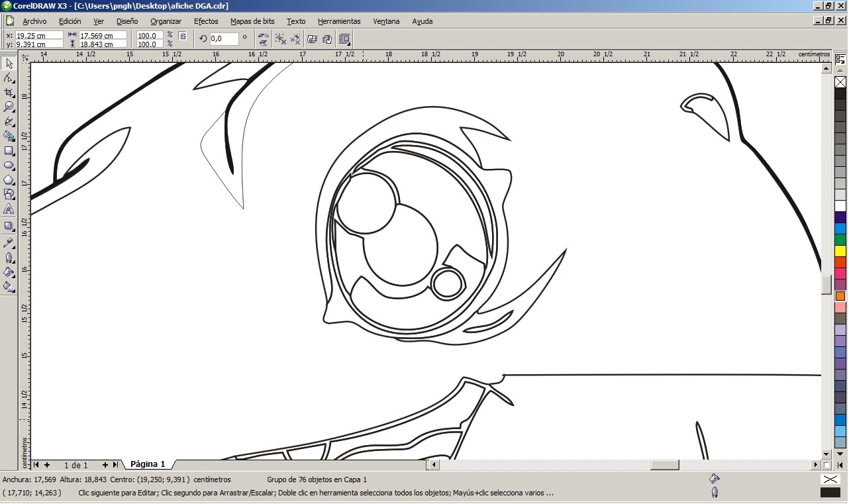Viewport: 849px width, 504px height.
Task: Click the '1 de 1' page counter
Action: (x=76, y=465)
